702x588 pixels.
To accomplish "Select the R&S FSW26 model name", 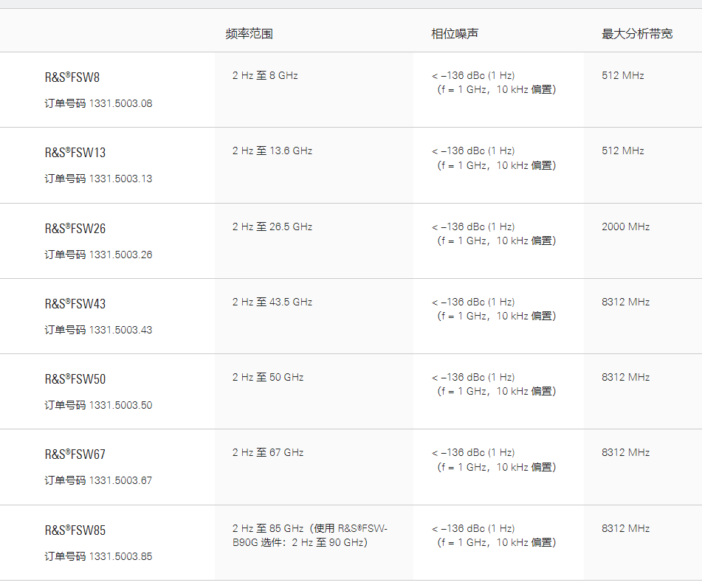I will click(x=75, y=229).
